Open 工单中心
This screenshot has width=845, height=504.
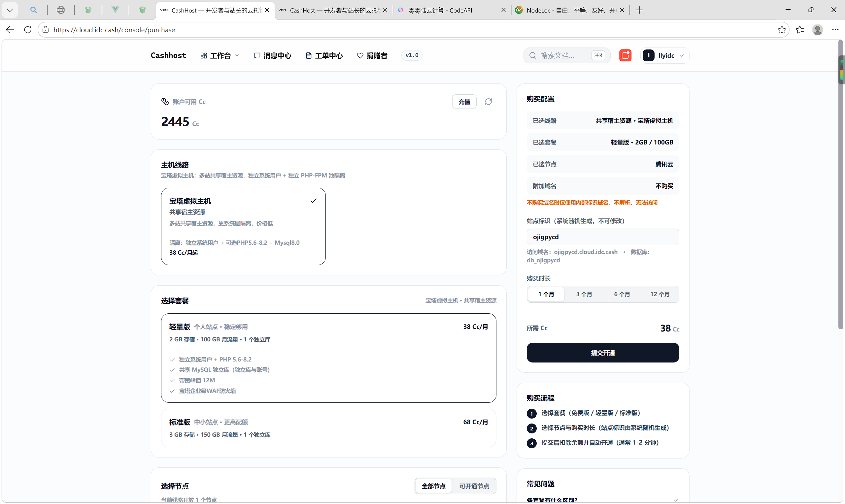coord(324,55)
